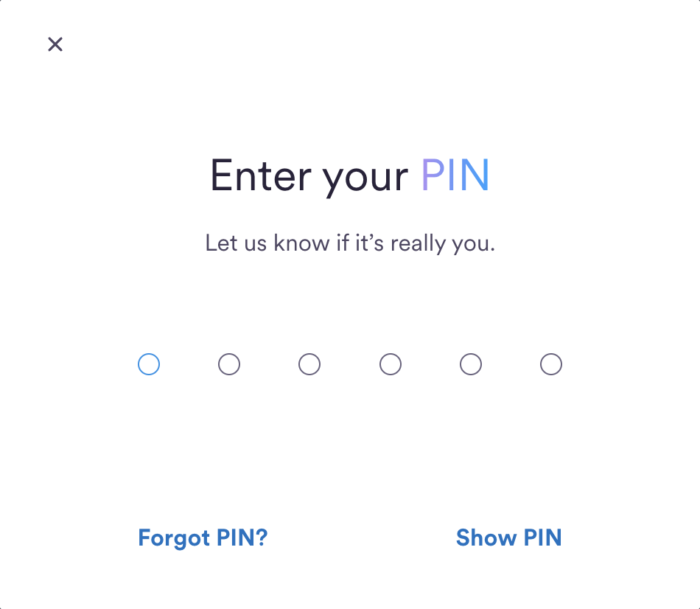Focus the third PIN digit circle
This screenshot has width=700, height=609.
point(309,364)
